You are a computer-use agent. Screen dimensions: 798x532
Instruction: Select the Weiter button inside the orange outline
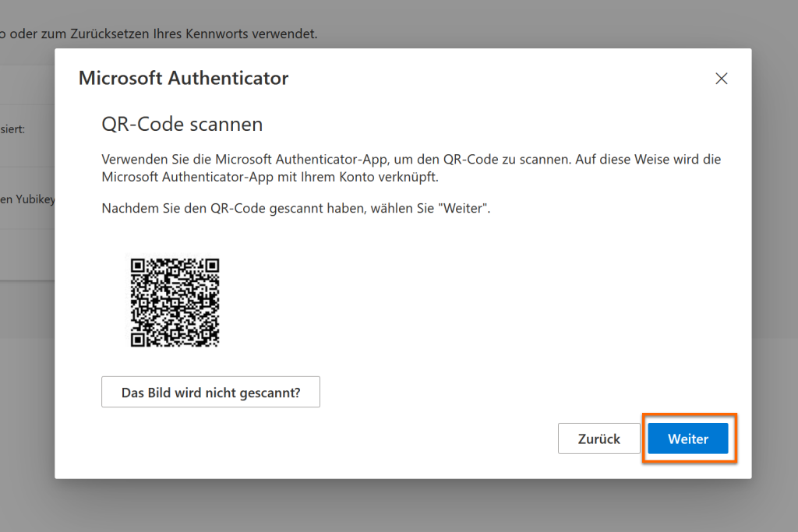coord(687,439)
